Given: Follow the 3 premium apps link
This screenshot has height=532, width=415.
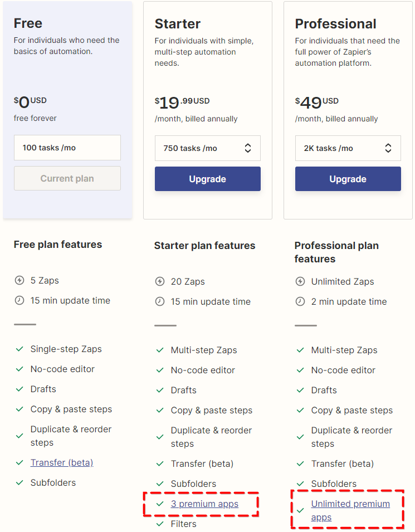Looking at the screenshot, I should (x=204, y=504).
